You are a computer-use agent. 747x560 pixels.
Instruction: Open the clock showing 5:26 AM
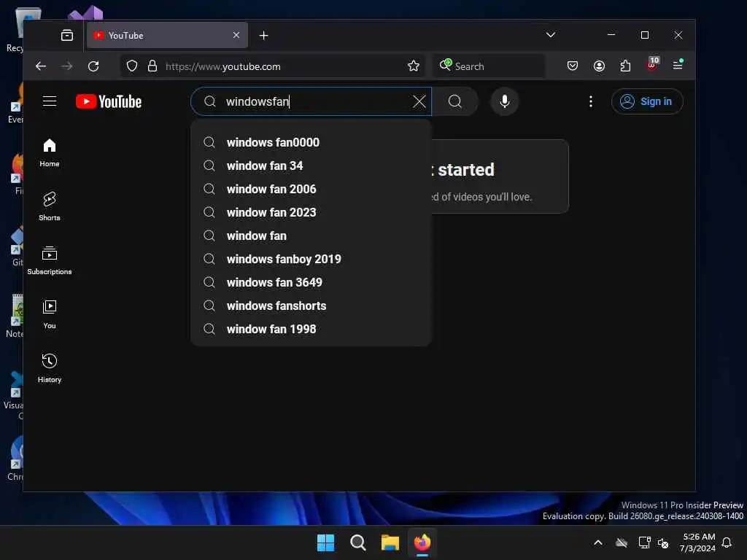pos(698,542)
